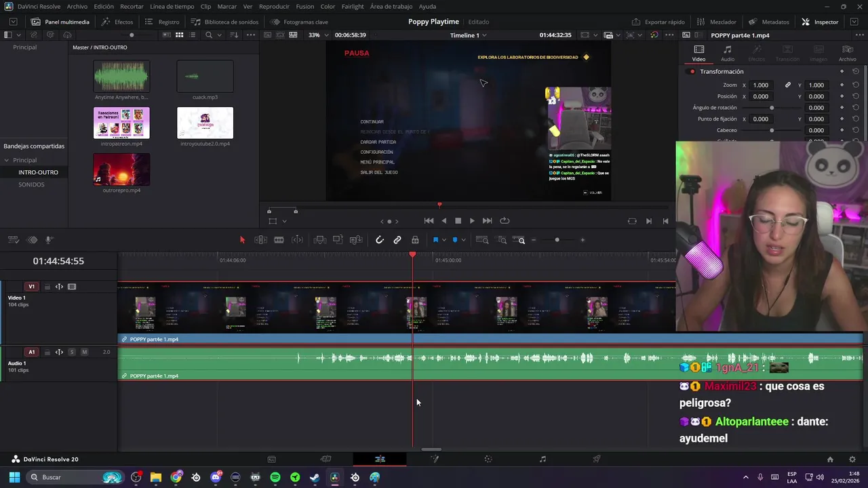Image resolution: width=868 pixels, height=488 pixels.
Task: Choose the Blade edit mode icon
Action: tap(279, 240)
